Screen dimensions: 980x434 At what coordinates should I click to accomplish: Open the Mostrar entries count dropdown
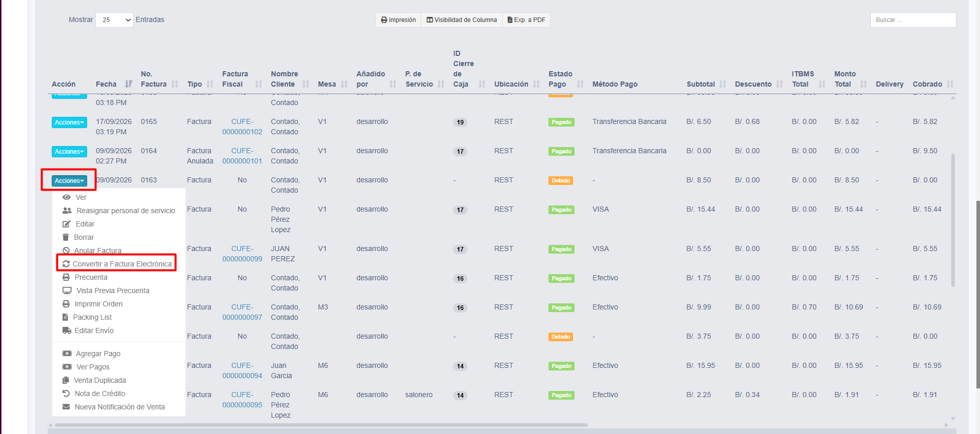point(114,20)
